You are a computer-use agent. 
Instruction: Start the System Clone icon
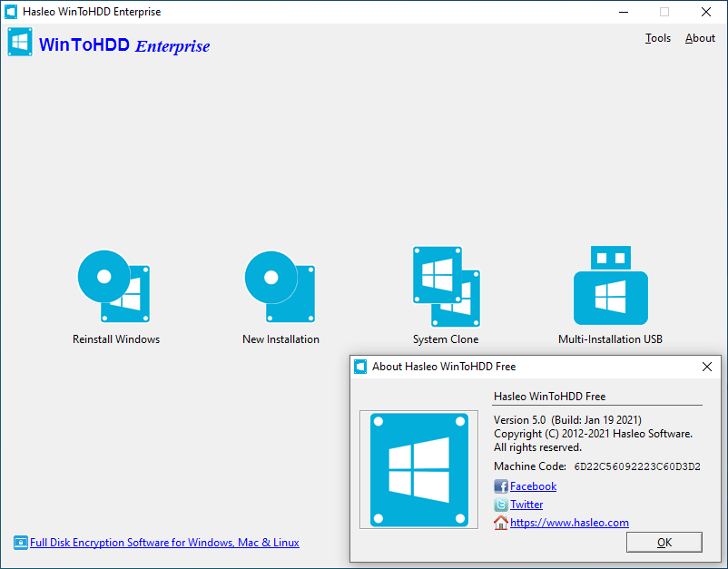447,287
